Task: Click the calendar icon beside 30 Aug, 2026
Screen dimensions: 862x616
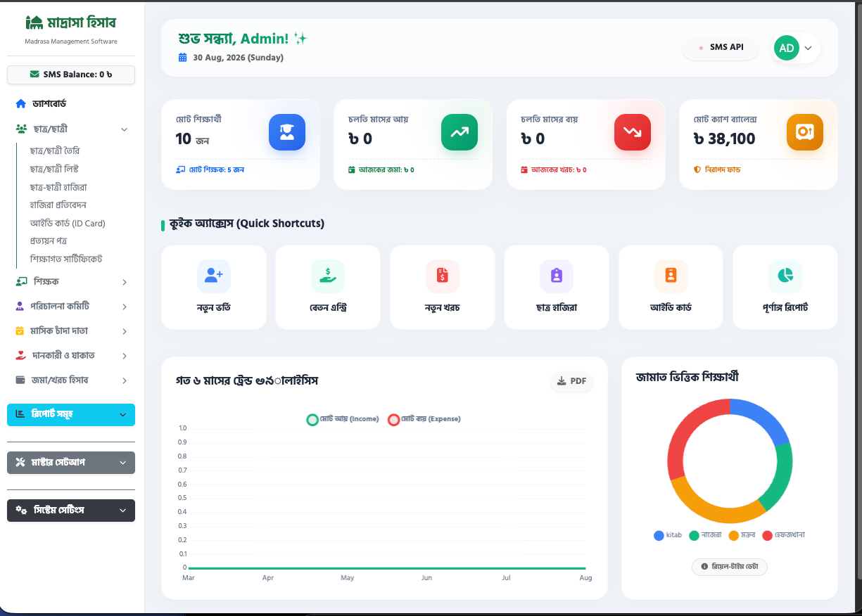Action: [183, 58]
